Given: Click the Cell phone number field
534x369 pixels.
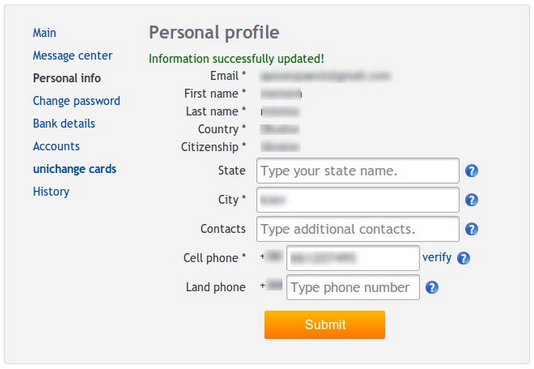Looking at the screenshot, I should click(x=353, y=258).
